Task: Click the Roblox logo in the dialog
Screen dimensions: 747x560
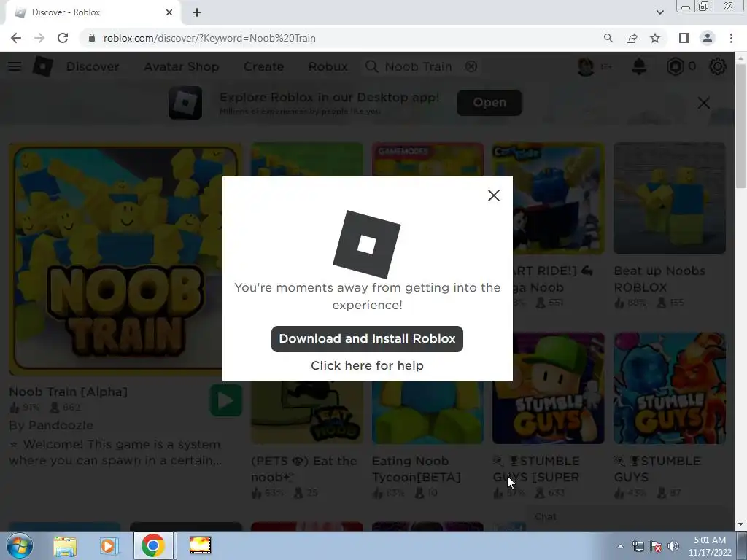Action: coord(367,244)
